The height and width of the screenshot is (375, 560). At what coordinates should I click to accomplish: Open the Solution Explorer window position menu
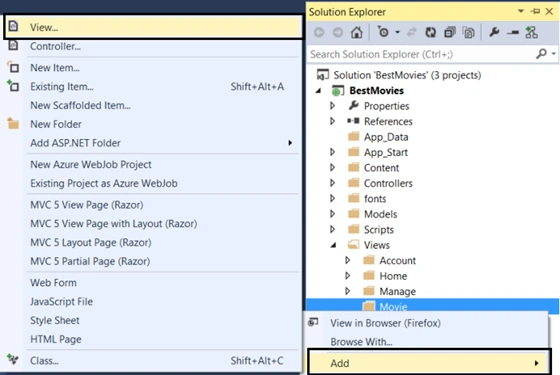click(x=521, y=12)
